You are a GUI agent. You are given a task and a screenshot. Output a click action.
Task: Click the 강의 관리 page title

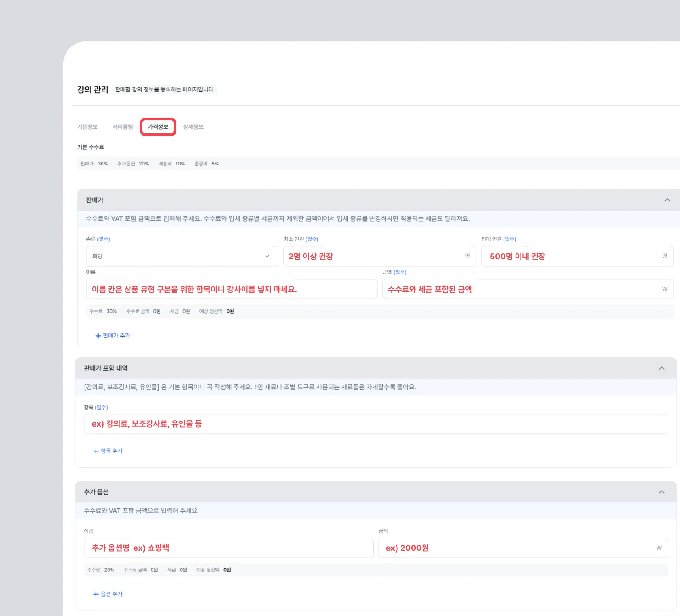click(x=92, y=90)
